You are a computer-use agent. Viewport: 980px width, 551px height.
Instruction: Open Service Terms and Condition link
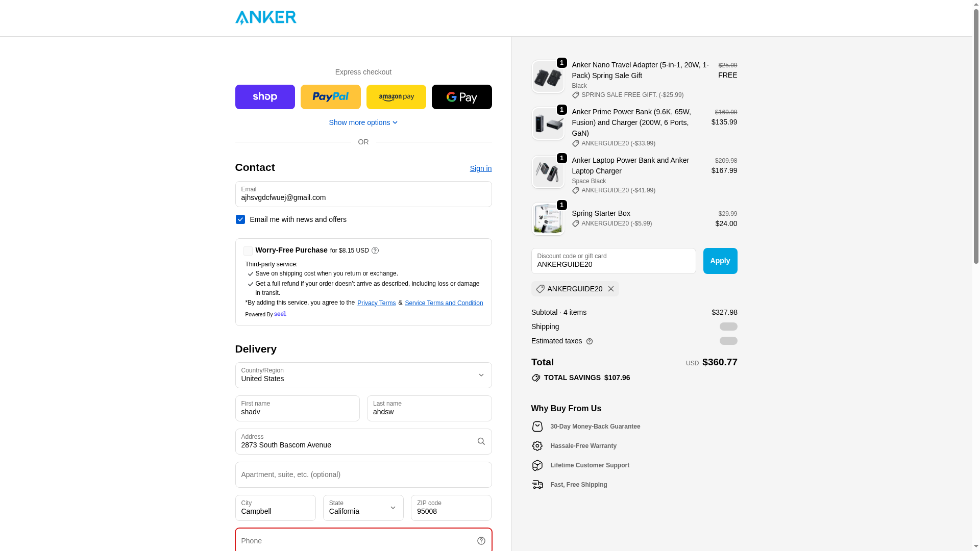pyautogui.click(x=444, y=303)
